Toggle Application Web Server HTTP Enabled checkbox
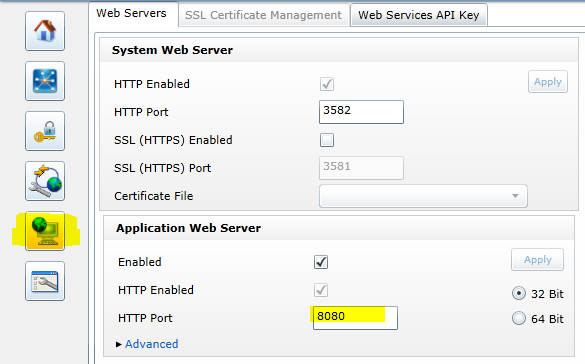585x364 pixels. click(x=321, y=290)
